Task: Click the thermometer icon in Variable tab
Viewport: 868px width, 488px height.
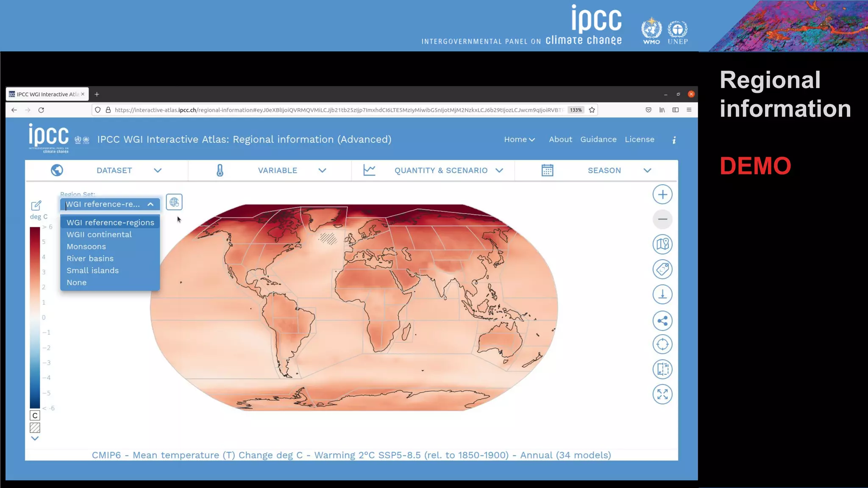Action: [220, 170]
